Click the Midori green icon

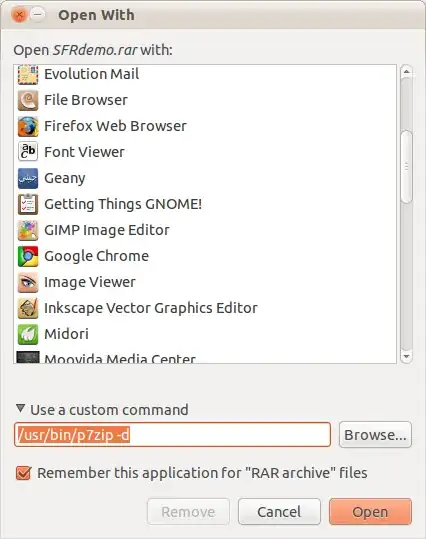point(28,334)
